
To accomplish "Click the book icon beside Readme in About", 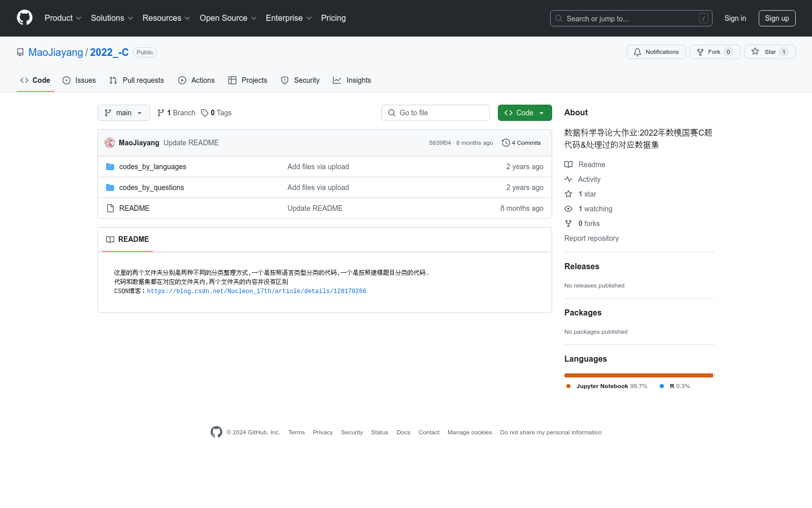I will (x=568, y=165).
